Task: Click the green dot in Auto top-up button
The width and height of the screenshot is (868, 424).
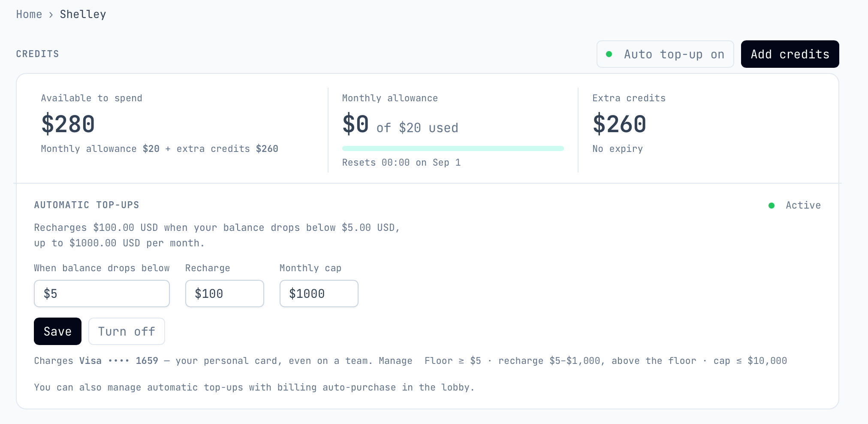Action: tap(609, 54)
